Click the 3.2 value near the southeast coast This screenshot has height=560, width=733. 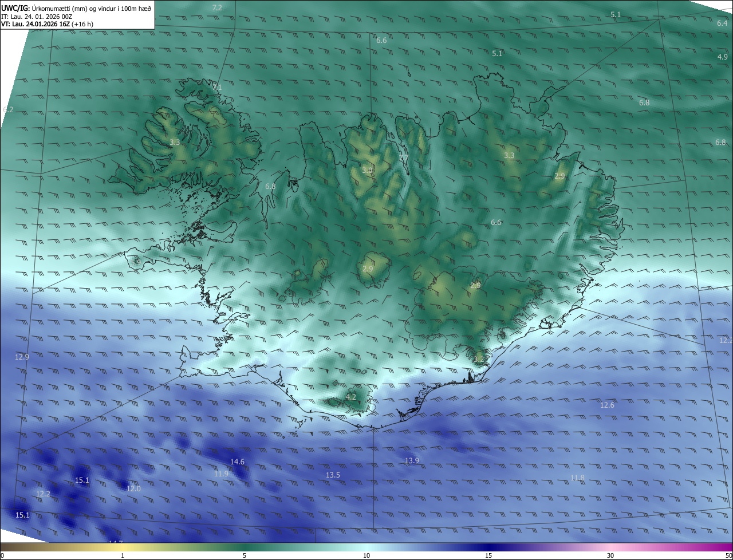pyautogui.click(x=479, y=360)
